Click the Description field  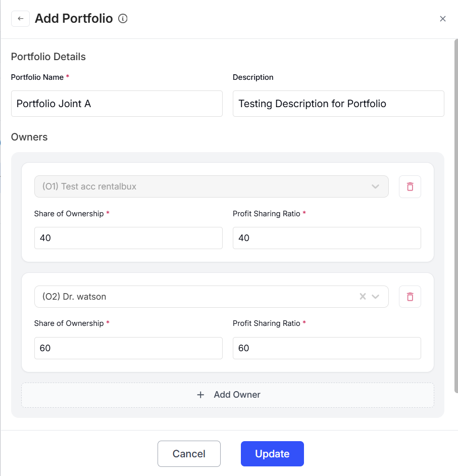338,104
